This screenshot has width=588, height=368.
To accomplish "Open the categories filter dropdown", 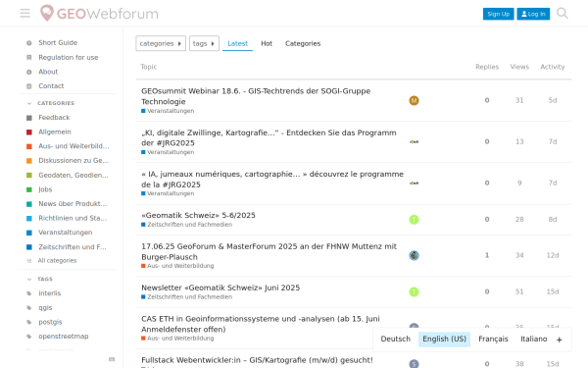I will 161,43.
